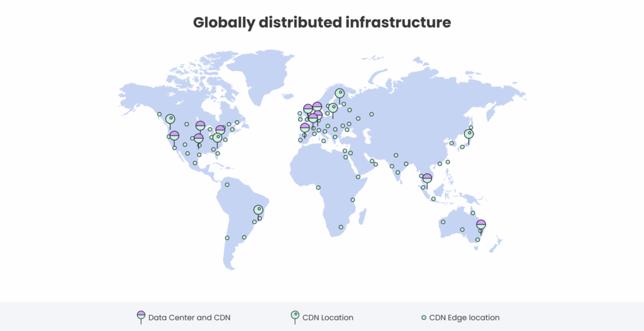Viewport: 644px width, 331px height.
Task: Select the CDN Location pin in western Canada
Action: point(170,119)
